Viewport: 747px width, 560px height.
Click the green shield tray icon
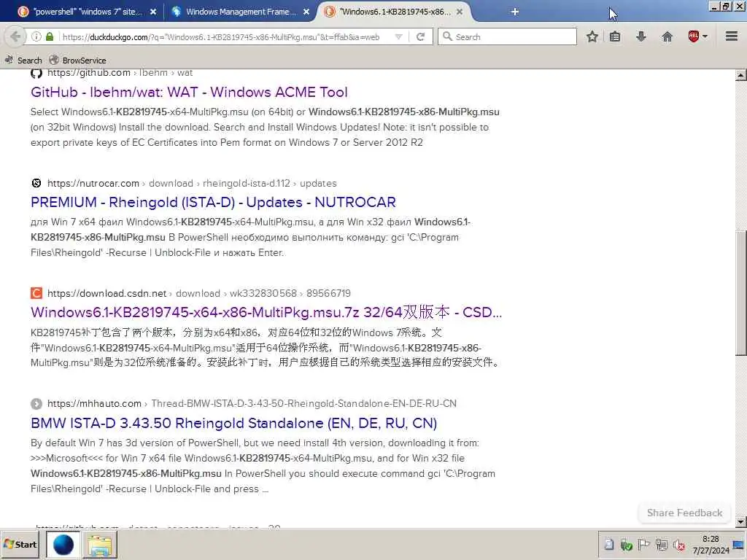coord(626,544)
